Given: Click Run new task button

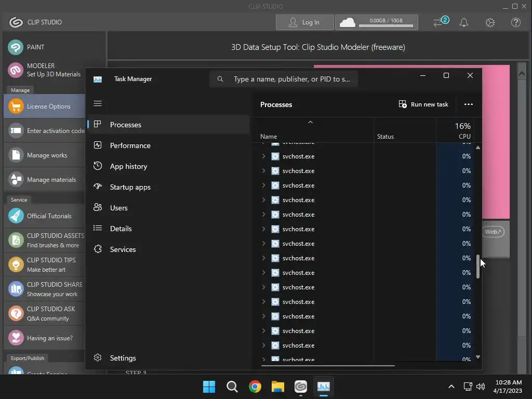Looking at the screenshot, I should tap(423, 104).
